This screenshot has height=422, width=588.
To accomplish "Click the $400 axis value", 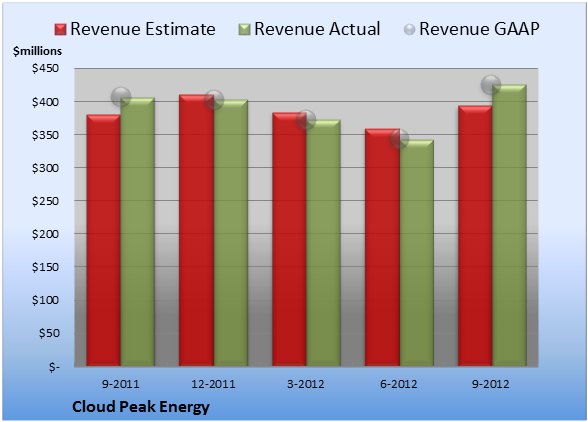I will 45,102.
